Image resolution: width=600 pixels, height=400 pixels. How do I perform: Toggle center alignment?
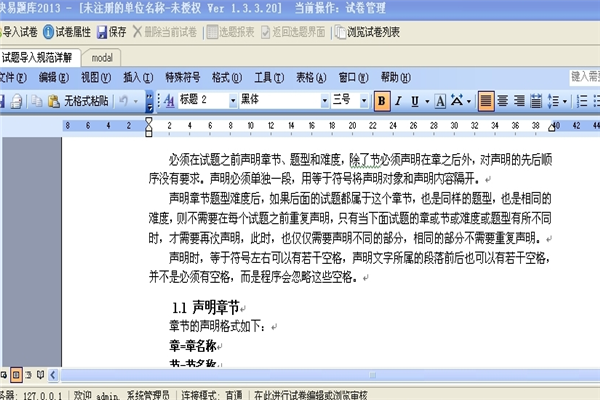tap(503, 101)
